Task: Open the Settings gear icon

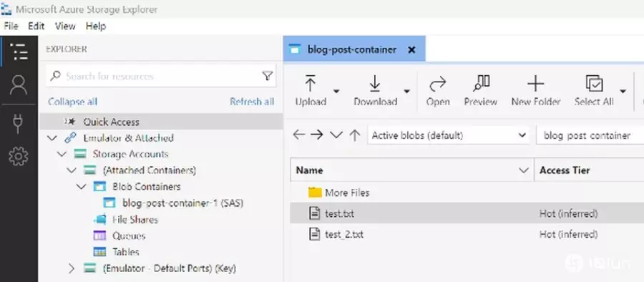Action: pyautogui.click(x=19, y=156)
